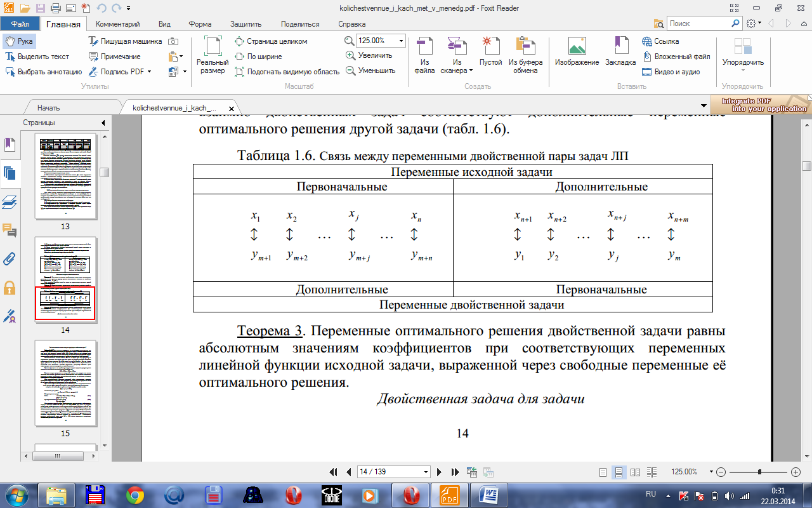This screenshot has width=812, height=508.
Task: Click the zoom slider minus button
Action: [721, 472]
